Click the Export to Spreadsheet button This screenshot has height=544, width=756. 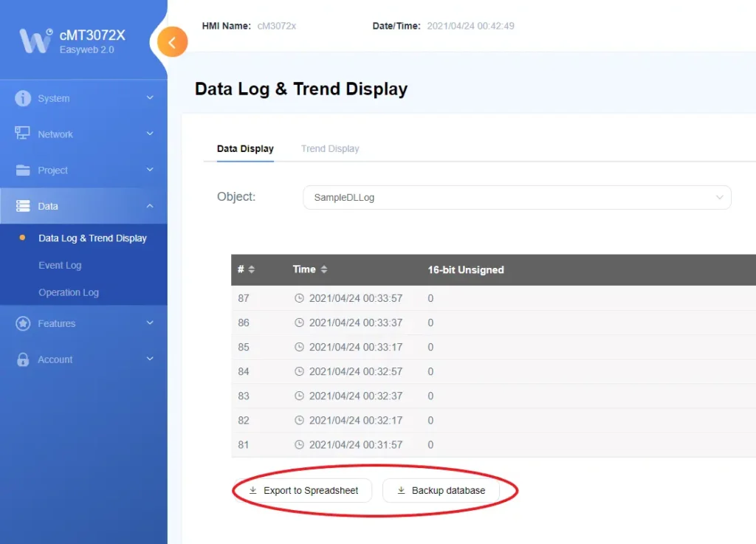(303, 490)
